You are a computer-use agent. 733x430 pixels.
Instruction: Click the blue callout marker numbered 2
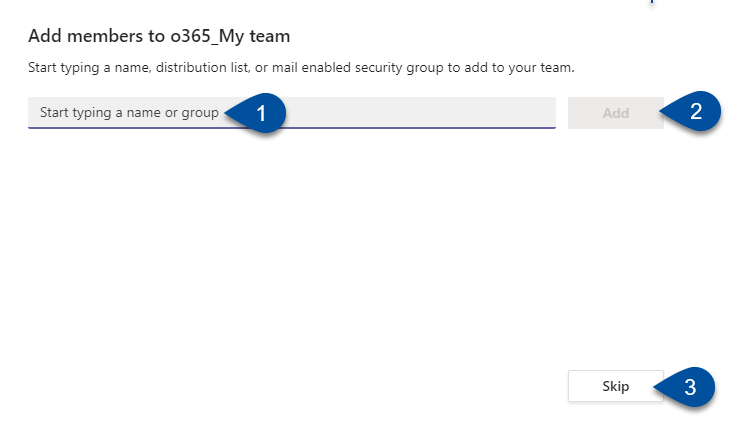tap(692, 111)
